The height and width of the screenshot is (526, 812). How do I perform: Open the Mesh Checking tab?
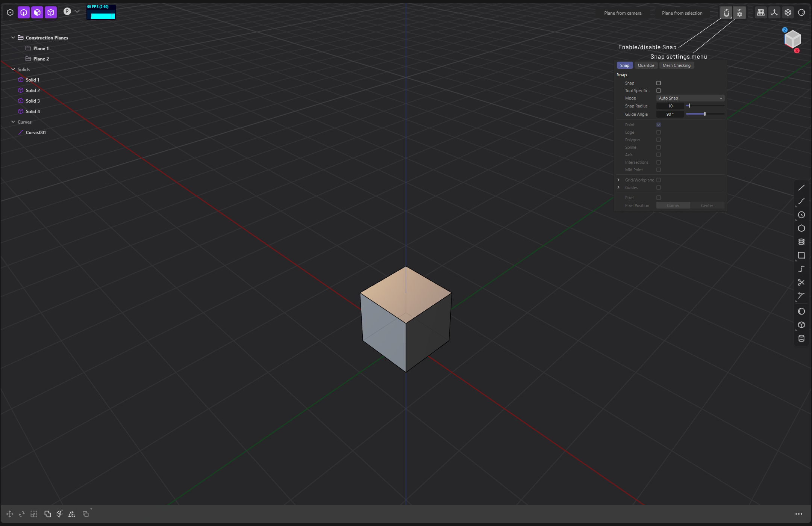(x=676, y=65)
